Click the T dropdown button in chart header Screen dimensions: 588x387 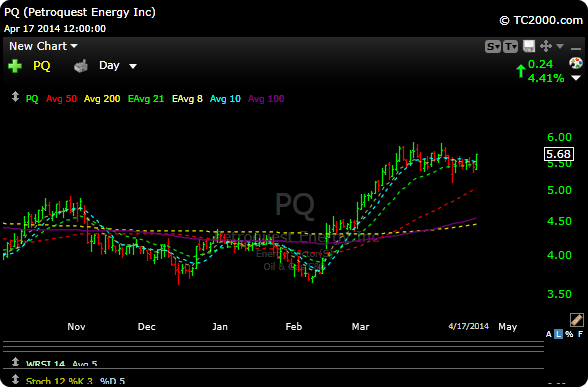[x=510, y=46]
